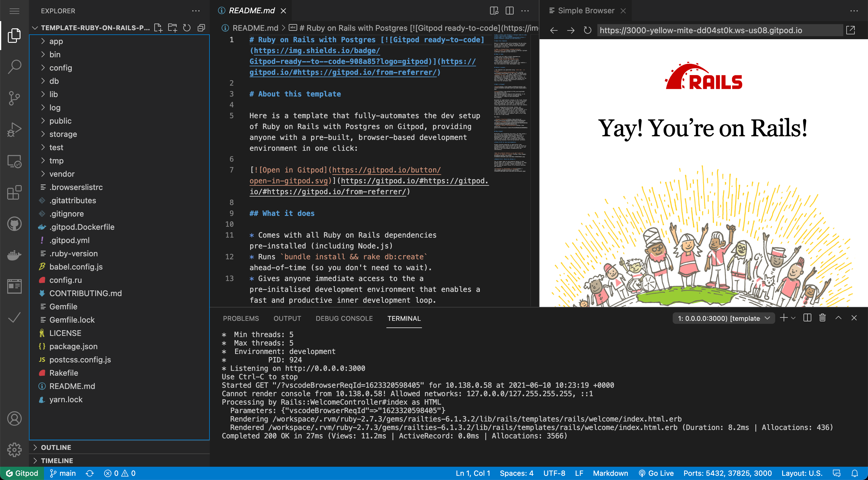Open the hamburger application menu
The image size is (868, 480).
[14, 11]
